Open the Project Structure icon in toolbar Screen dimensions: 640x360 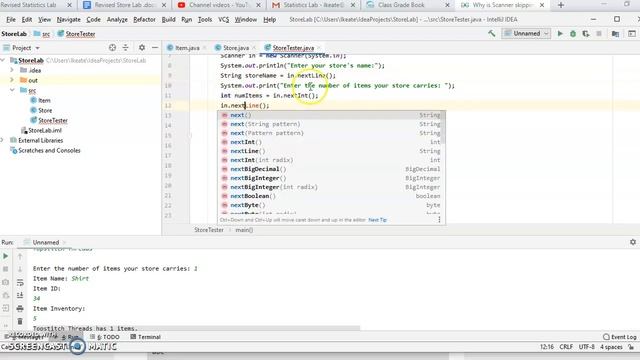615,34
